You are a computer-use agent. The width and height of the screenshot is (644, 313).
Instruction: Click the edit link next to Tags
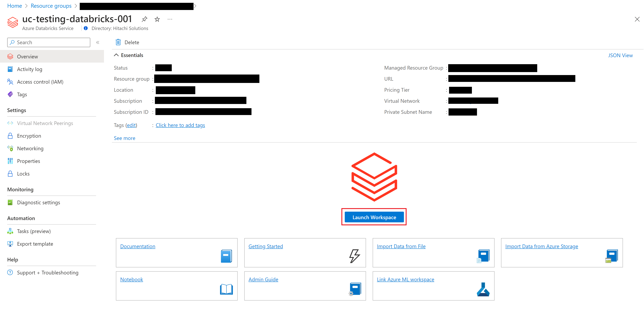(132, 125)
